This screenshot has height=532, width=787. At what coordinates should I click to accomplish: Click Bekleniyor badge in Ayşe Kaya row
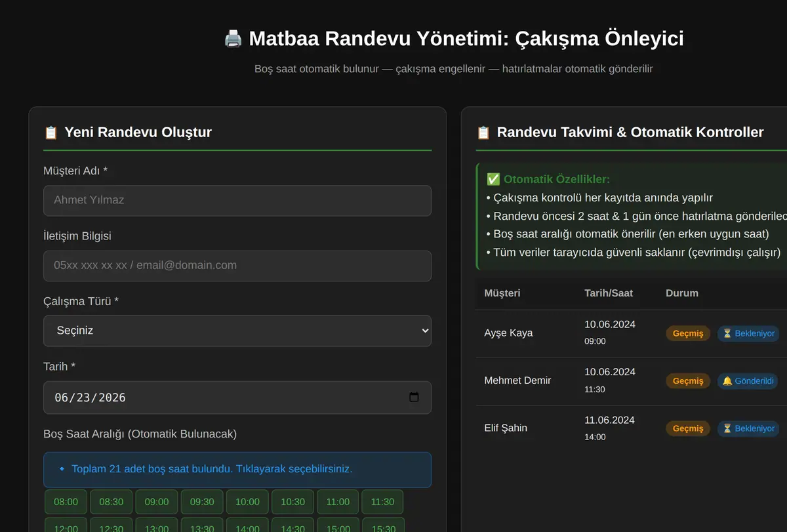click(748, 333)
